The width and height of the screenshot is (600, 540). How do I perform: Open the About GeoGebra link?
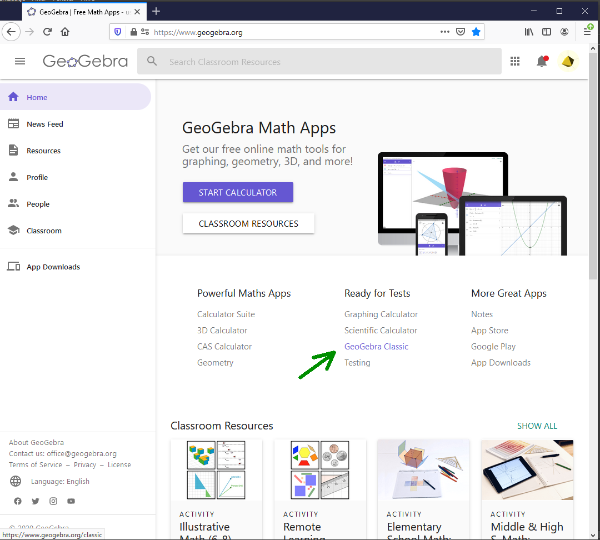[36, 442]
